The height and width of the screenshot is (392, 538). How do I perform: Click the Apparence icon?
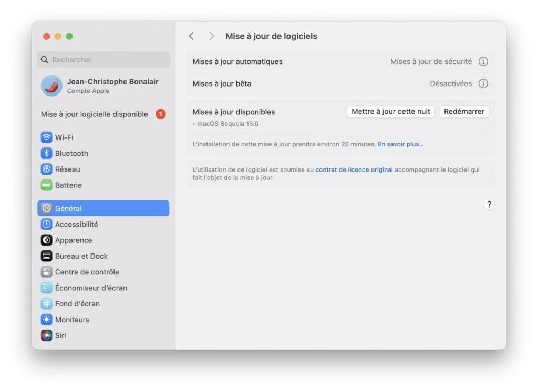tap(46, 240)
